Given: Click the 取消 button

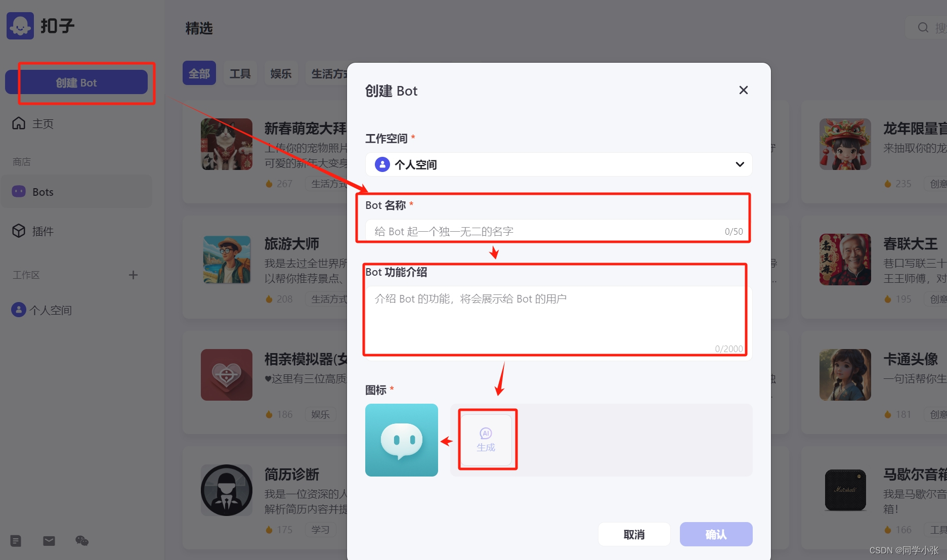Looking at the screenshot, I should 634,534.
